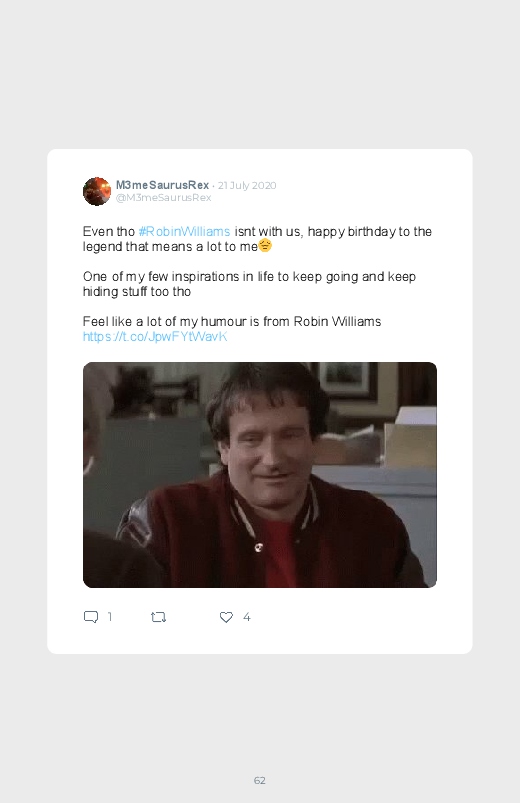Click the @M3meSaurusRex handle

pos(163,198)
